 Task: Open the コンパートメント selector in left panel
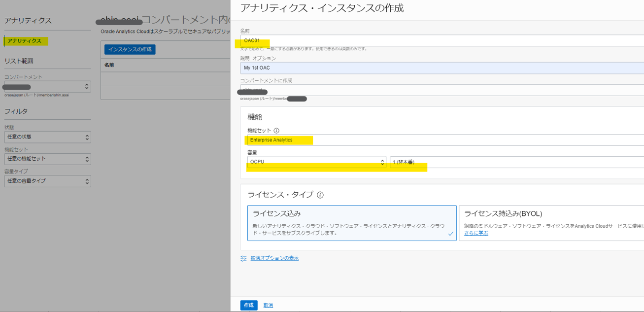coord(47,86)
